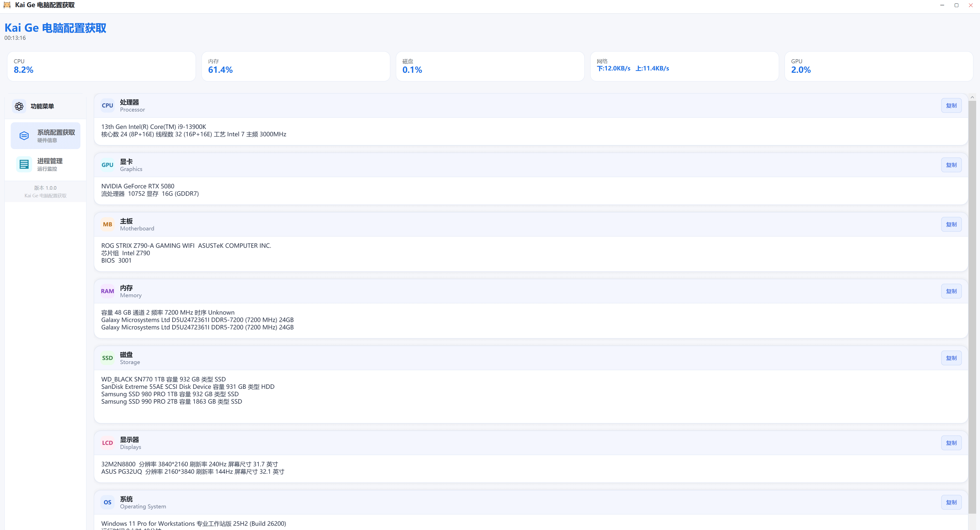
Task: Click the RAM memory badge icon
Action: [x=107, y=291]
